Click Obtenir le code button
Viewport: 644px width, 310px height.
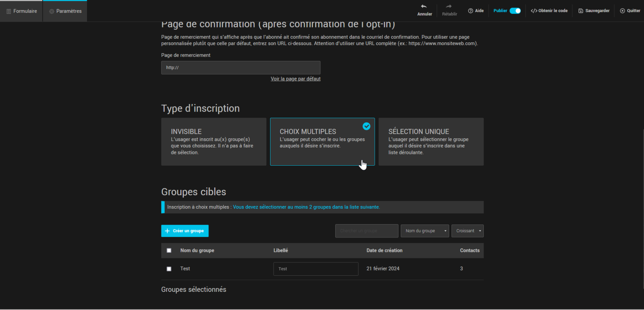pos(549,11)
